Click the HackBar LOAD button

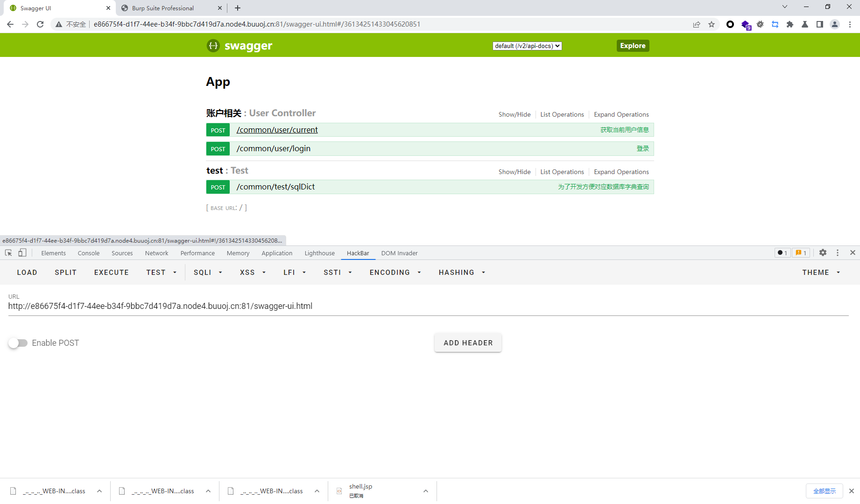(27, 273)
